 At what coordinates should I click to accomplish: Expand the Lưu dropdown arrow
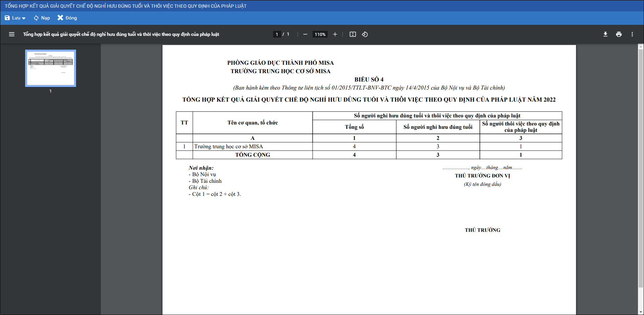[24, 18]
